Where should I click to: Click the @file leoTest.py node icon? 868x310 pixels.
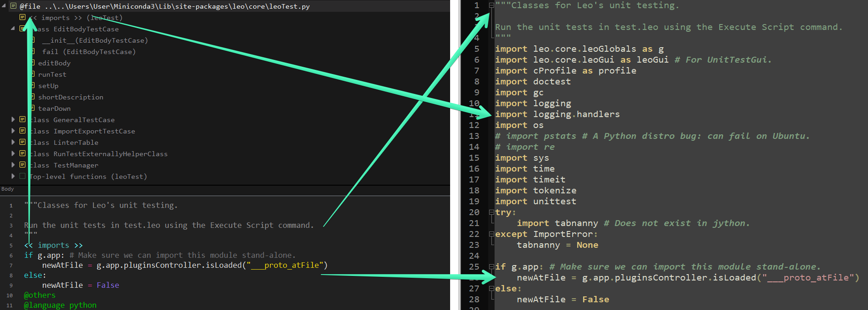point(13,6)
